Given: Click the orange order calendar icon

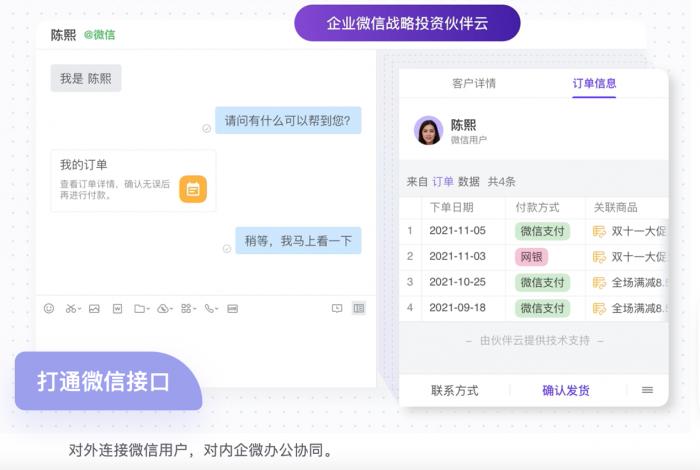Looking at the screenshot, I should (x=193, y=189).
